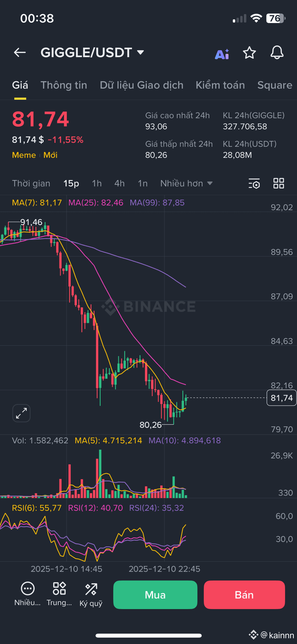
Task: Go back with the left arrow
Action: (20, 53)
